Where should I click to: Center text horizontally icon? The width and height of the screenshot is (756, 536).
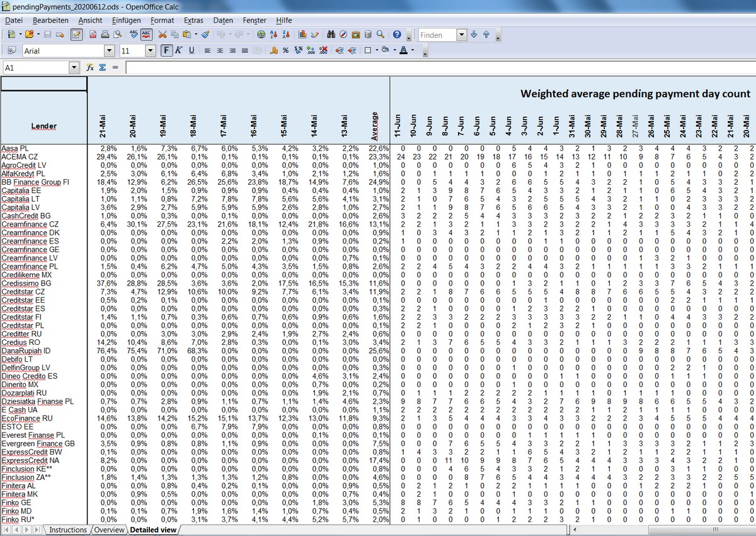click(220, 50)
